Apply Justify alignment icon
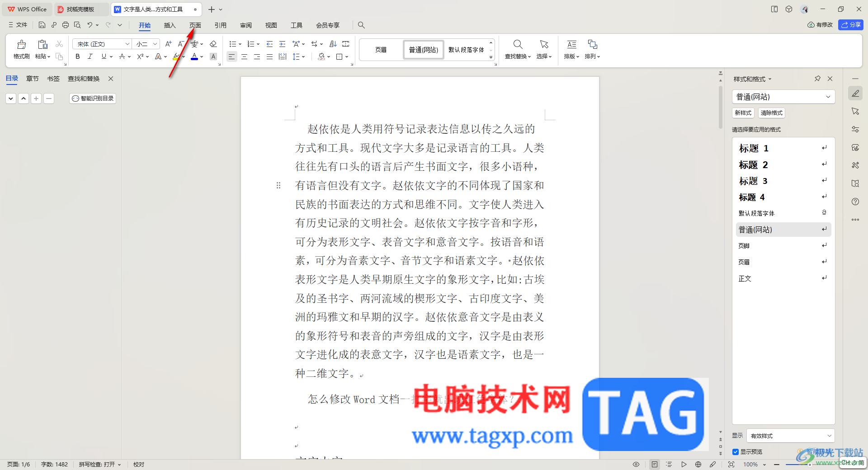868x470 pixels. pos(270,56)
